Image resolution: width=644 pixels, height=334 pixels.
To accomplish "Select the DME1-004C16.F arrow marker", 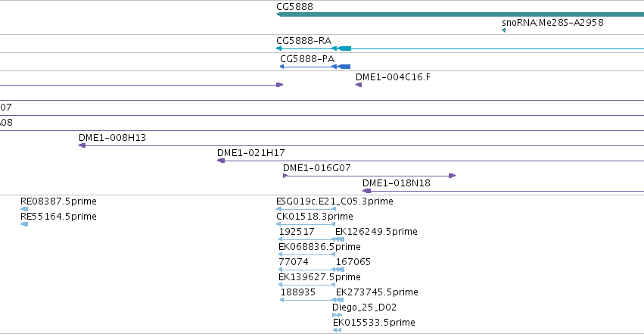I will point(359,85).
